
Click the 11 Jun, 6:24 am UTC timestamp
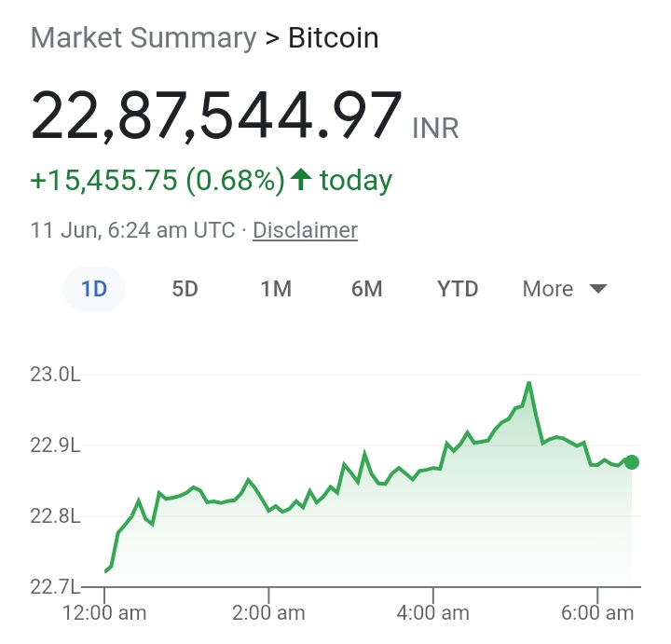[132, 230]
